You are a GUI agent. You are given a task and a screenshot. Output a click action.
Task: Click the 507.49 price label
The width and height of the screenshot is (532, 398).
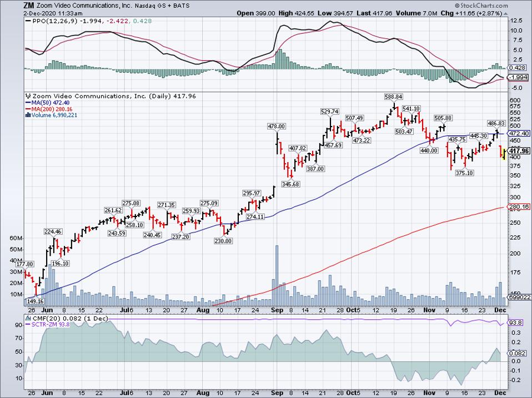tap(354, 118)
